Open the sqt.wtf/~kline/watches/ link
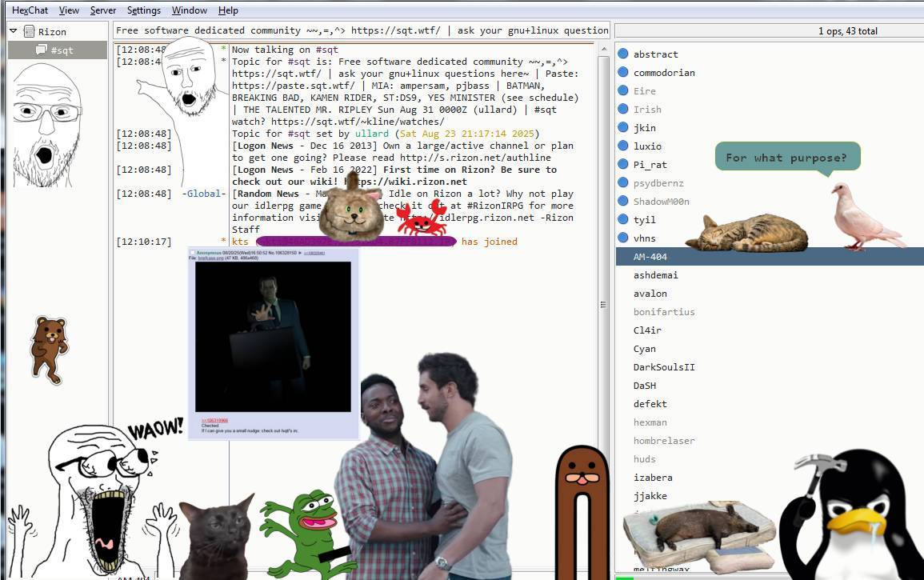 point(358,122)
